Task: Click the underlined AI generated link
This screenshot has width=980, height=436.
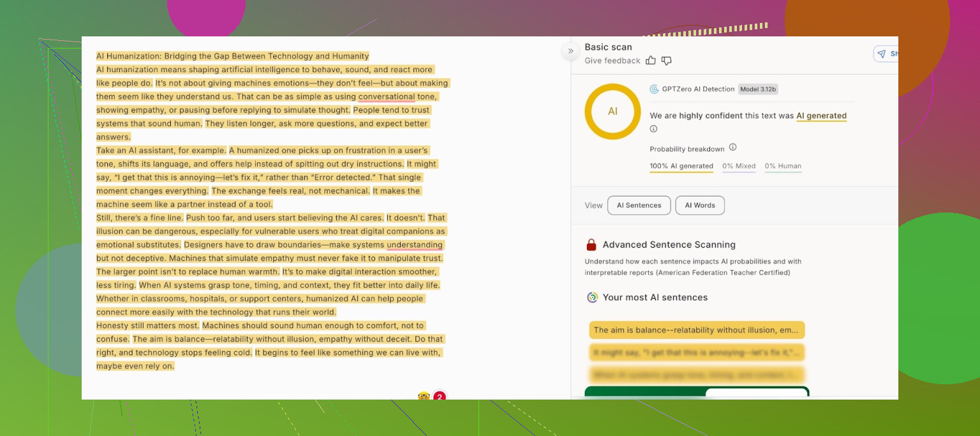Action: (821, 116)
